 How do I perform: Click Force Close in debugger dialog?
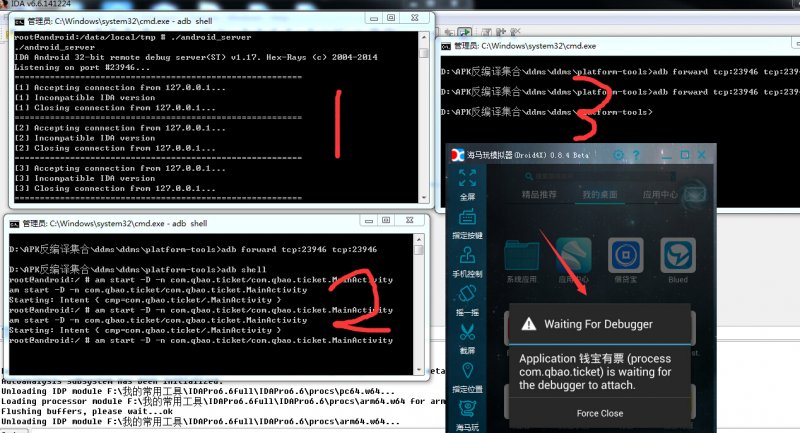599,414
